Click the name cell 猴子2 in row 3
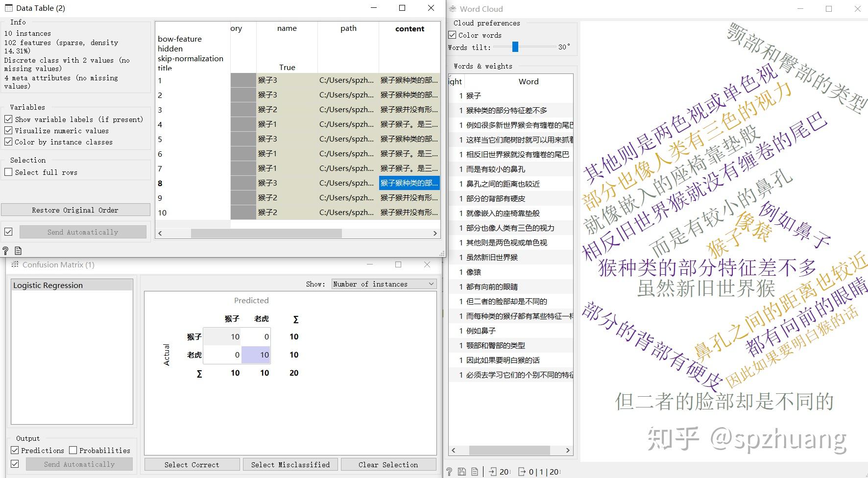Screen dimensions: 868x478 [287, 110]
